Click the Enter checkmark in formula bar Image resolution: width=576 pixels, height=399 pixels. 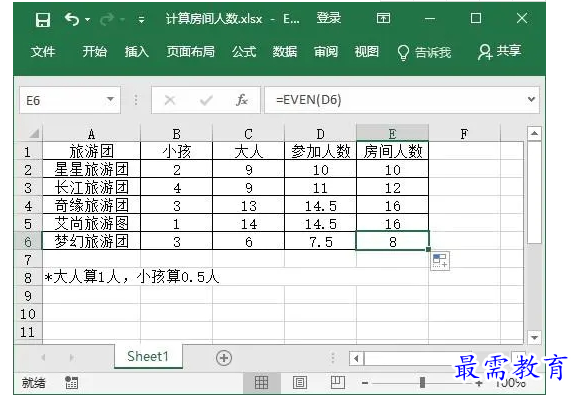click(206, 100)
